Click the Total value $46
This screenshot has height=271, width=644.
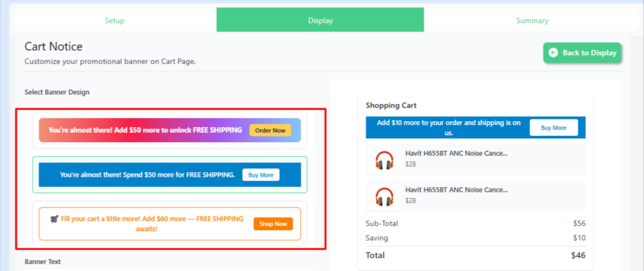pos(578,255)
